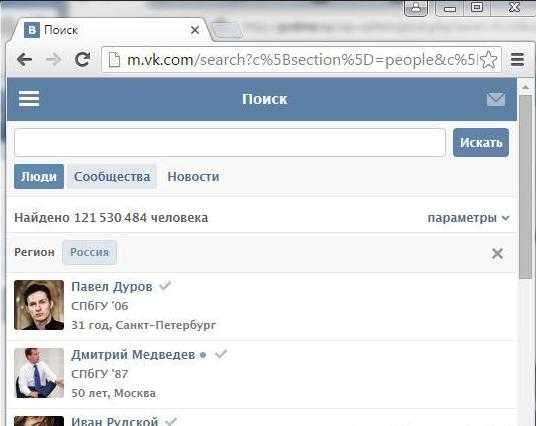
Task: Click the scrollbar up arrow
Action: (525, 88)
